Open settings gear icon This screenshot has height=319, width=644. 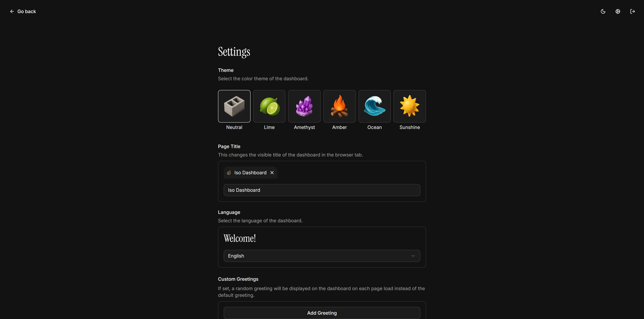(618, 12)
